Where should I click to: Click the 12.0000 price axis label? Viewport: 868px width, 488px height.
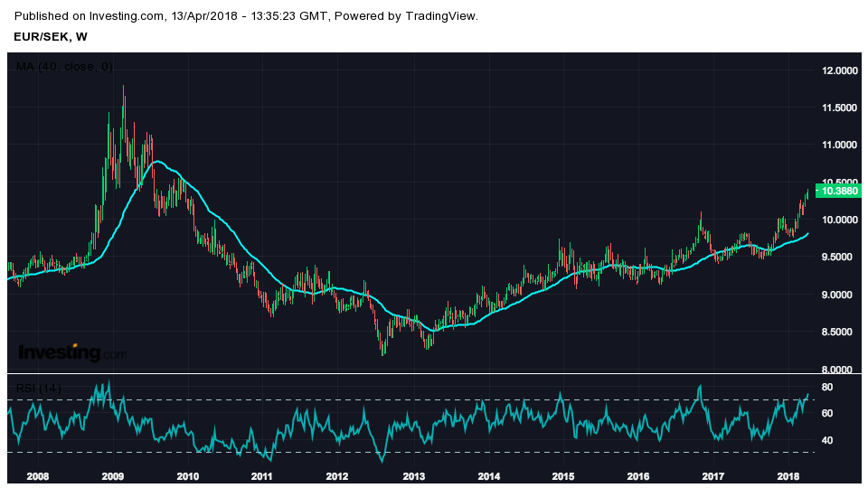840,70
